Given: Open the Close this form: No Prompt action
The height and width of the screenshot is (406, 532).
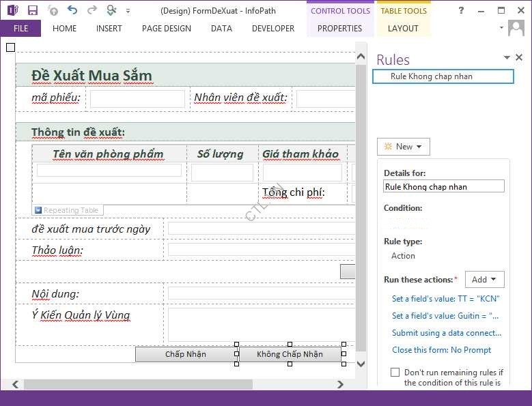Looking at the screenshot, I should 441,350.
